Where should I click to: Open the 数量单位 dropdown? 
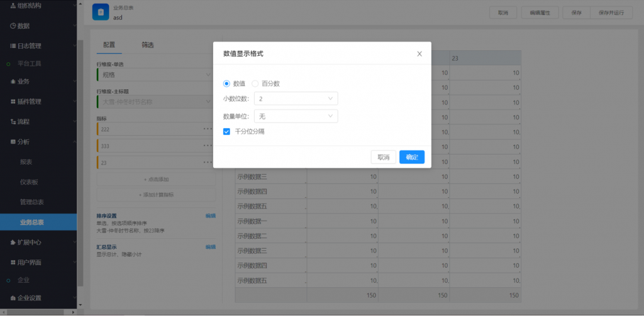coord(296,116)
